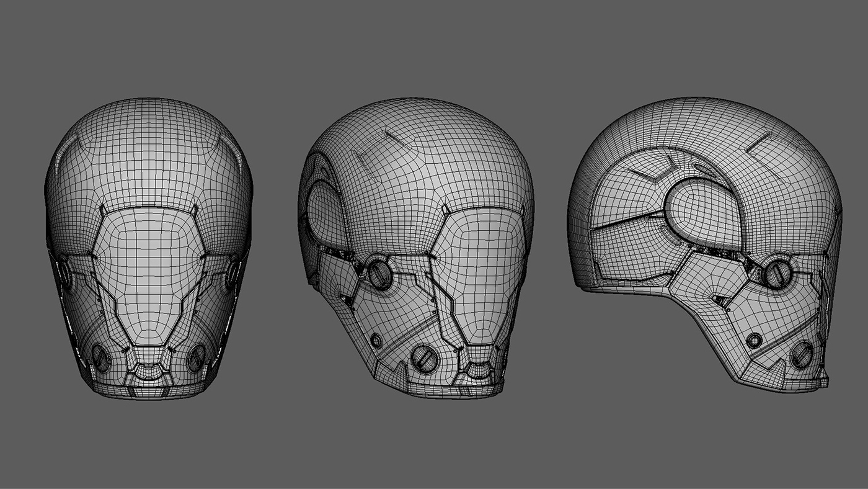Image resolution: width=868 pixels, height=489 pixels.
Task: Select the side-profile helmet model
Action: (705, 244)
